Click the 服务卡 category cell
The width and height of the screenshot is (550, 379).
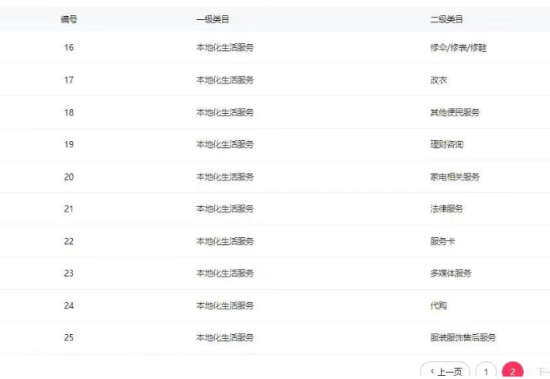443,241
